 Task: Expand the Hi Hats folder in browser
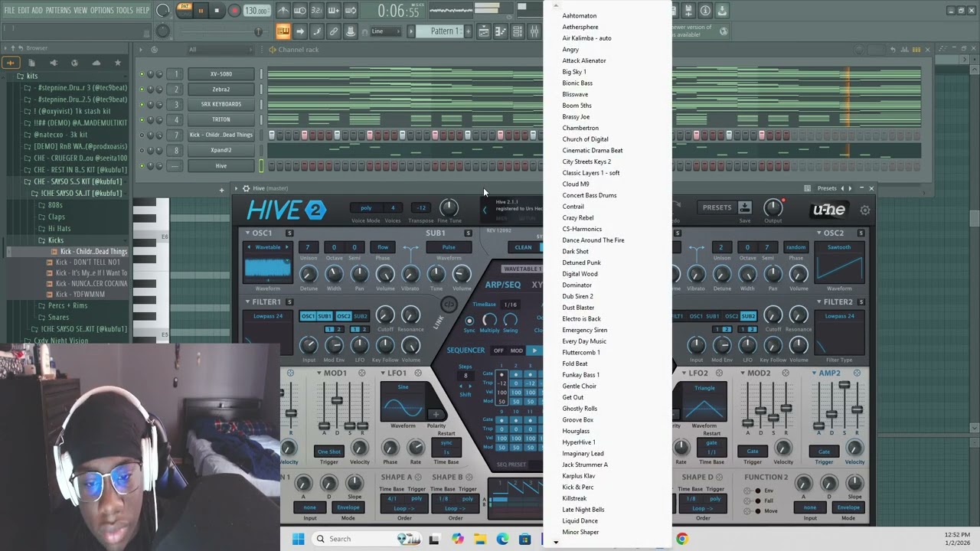[59, 228]
